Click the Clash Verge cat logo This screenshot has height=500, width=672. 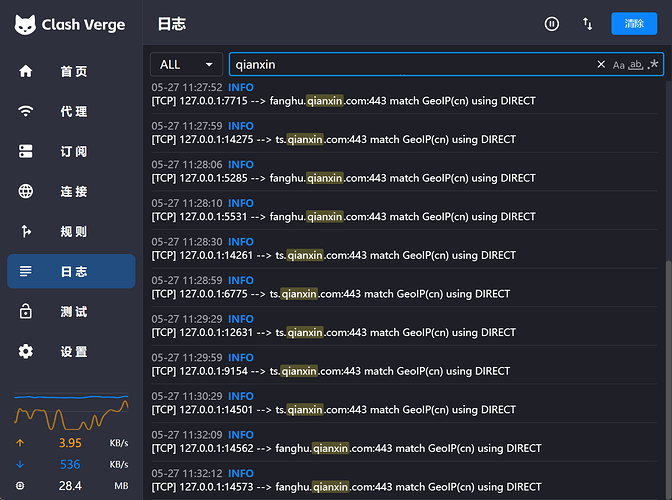25,25
